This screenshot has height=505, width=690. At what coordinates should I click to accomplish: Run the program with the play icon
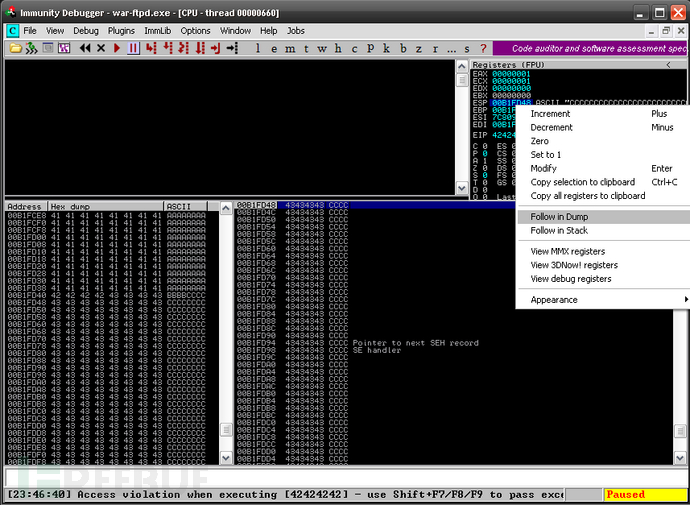point(118,48)
